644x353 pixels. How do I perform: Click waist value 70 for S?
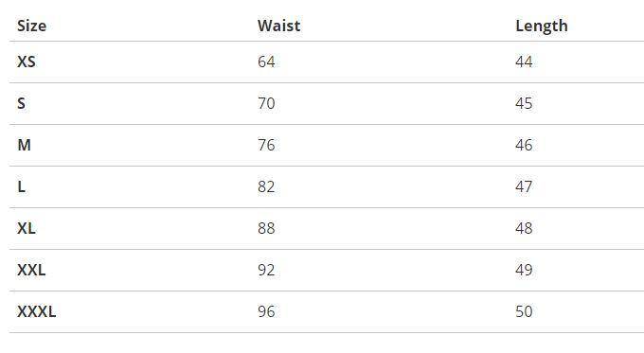click(266, 103)
